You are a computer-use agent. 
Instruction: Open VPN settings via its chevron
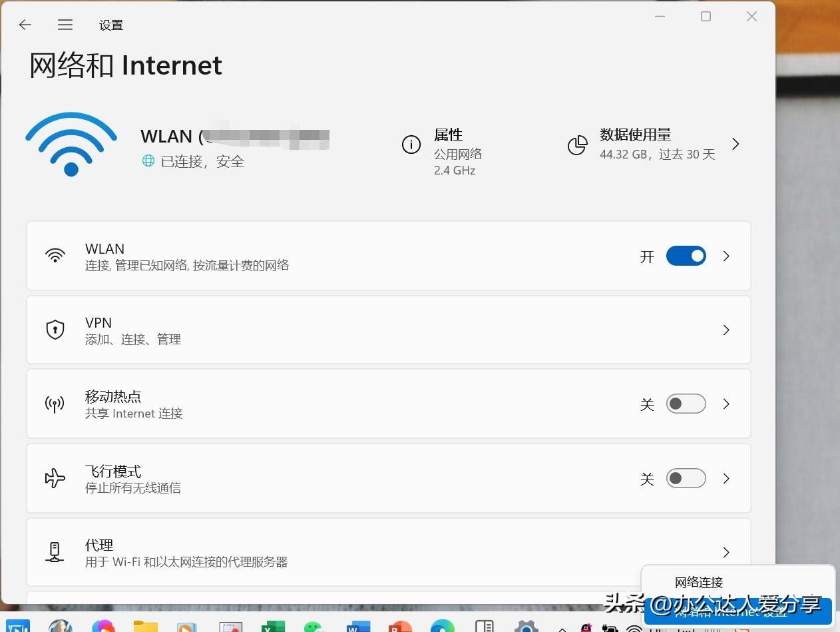click(726, 330)
